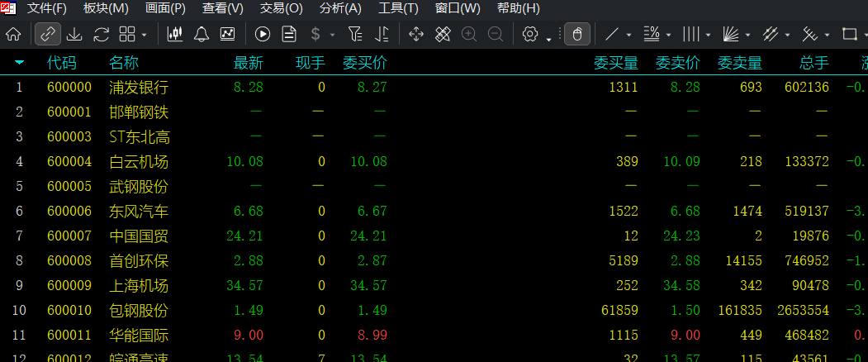Open the 画面(P) menu
Screen dimensions: 868x362
pyautogui.click(x=165, y=8)
